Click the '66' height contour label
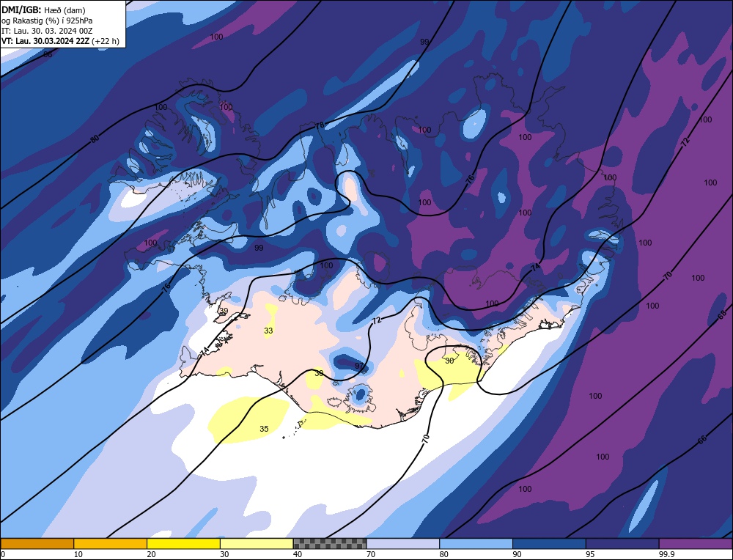The height and width of the screenshot is (560, 733). point(701,439)
